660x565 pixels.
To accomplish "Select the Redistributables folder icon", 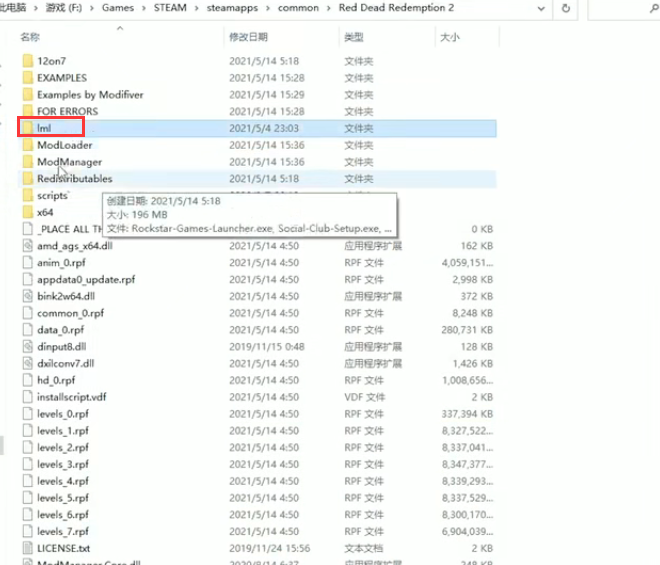I will coord(28,179).
